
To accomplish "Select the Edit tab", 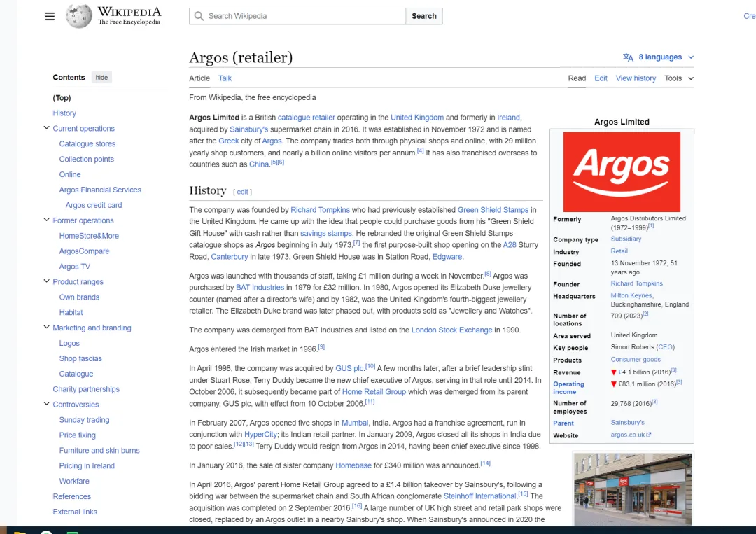I will (601, 78).
